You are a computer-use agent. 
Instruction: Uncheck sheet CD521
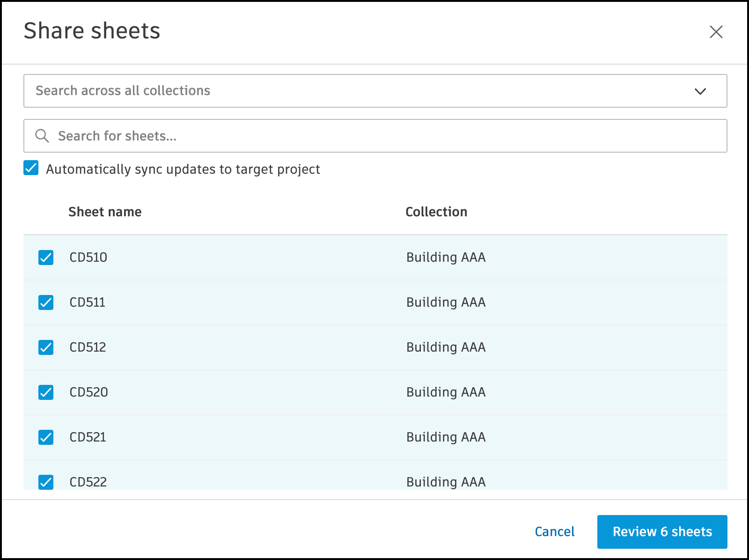[x=46, y=437]
